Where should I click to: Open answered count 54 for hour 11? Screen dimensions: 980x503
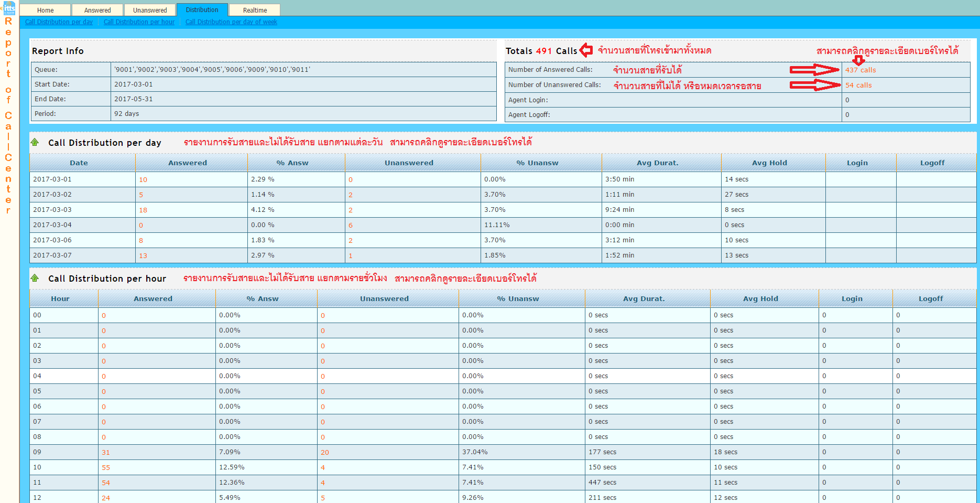click(106, 483)
